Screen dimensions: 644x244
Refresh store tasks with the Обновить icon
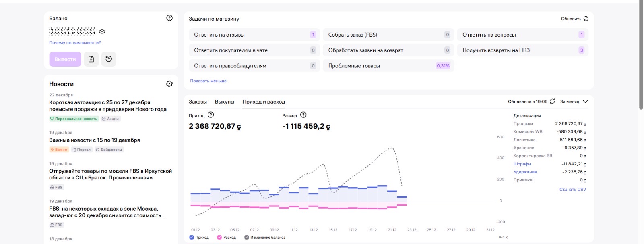point(586,19)
